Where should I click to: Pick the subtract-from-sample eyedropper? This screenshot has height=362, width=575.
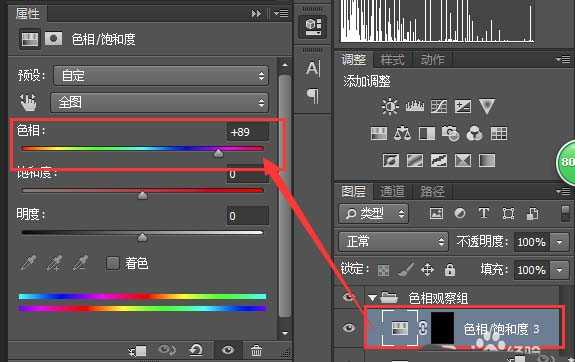[80, 263]
